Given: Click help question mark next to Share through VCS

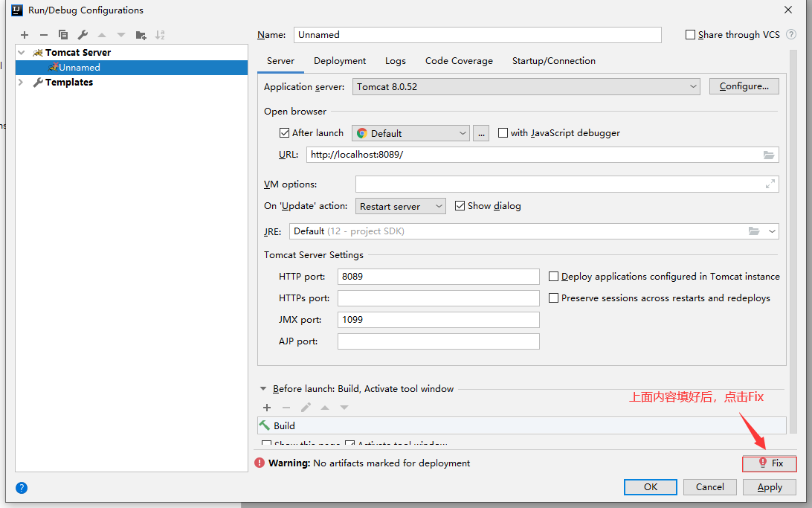Looking at the screenshot, I should pyautogui.click(x=790, y=34).
